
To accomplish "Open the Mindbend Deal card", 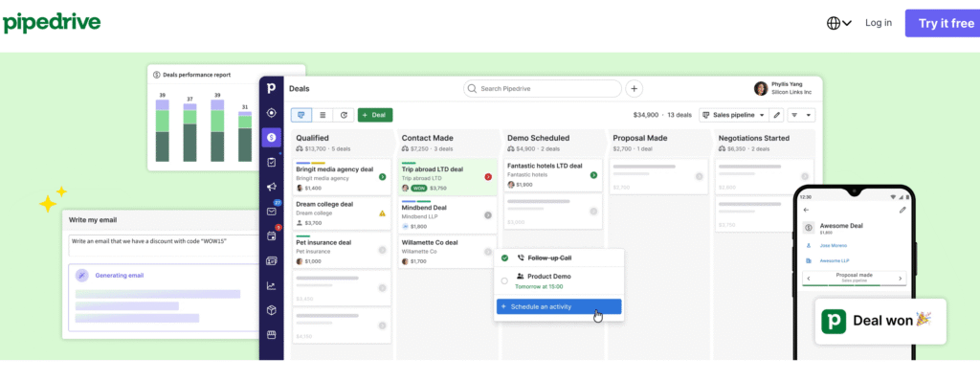I will [x=448, y=214].
